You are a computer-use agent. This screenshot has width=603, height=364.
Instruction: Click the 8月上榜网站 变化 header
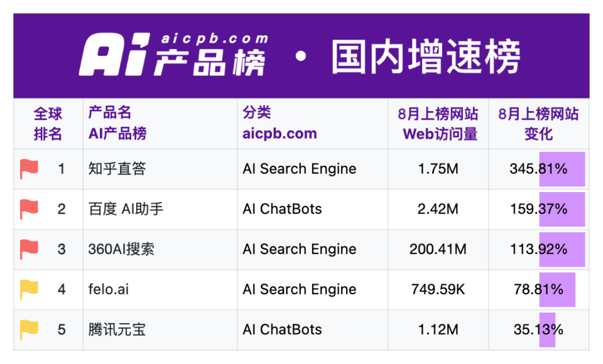tap(538, 124)
